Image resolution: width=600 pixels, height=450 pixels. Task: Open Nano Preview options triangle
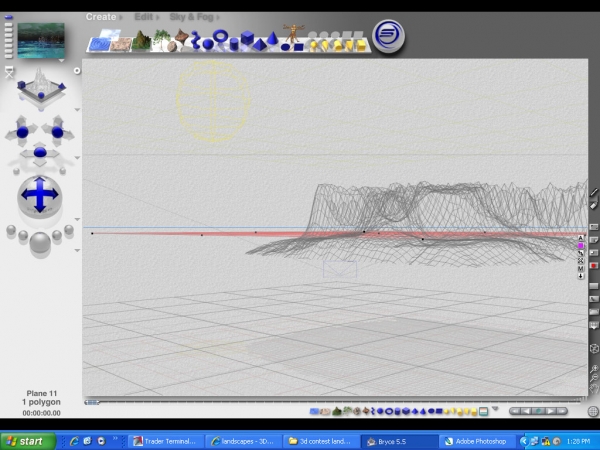click(61, 60)
